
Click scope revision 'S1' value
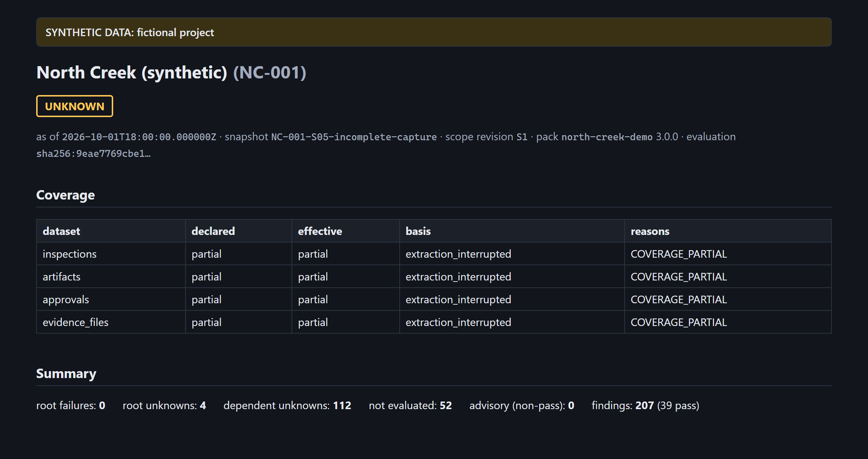522,137
